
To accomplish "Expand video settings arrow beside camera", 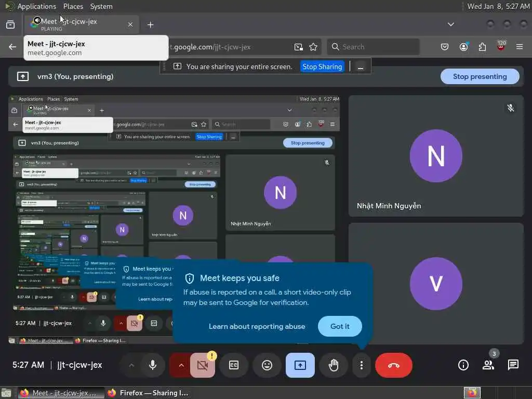I will [x=181, y=365].
